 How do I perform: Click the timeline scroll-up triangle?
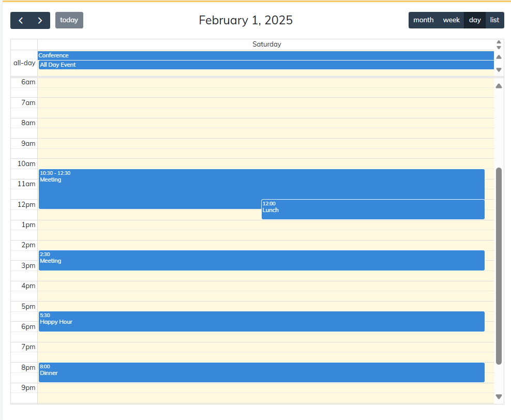click(499, 86)
